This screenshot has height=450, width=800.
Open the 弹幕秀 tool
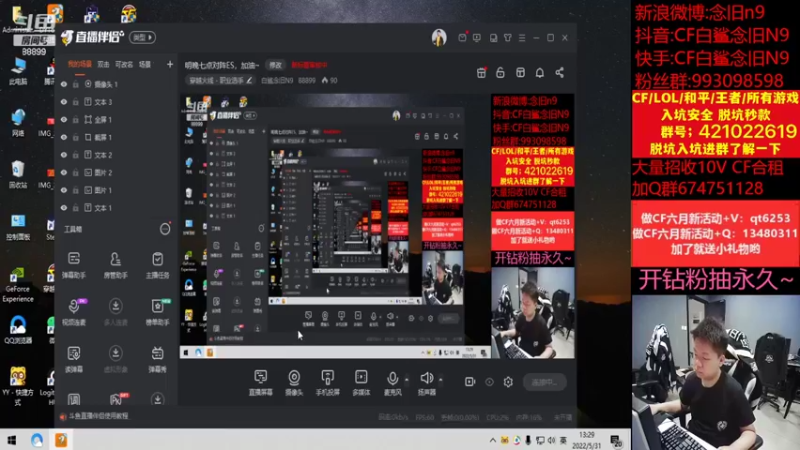[x=157, y=359]
